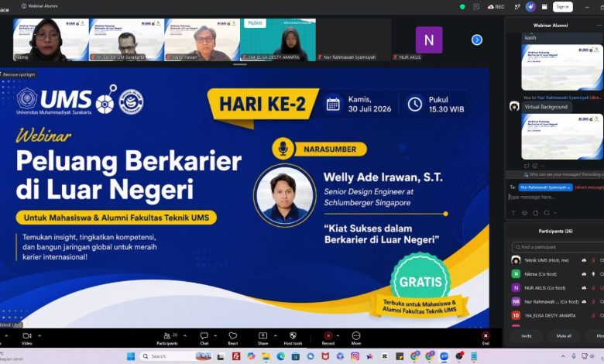Screen dimensions: 604x364
Task: Click the file attach icon in chat
Action: [535, 213]
